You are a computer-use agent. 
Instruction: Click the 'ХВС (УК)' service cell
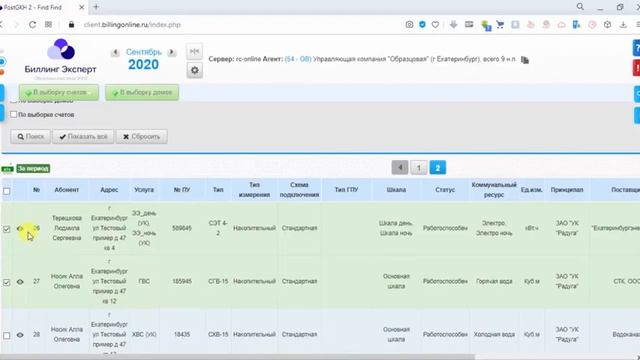coord(144,334)
